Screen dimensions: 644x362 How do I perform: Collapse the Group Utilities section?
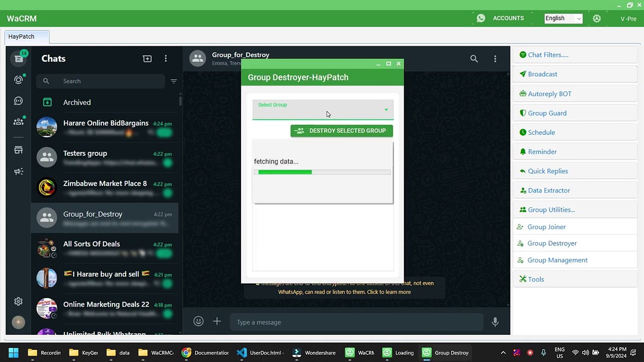point(575,210)
